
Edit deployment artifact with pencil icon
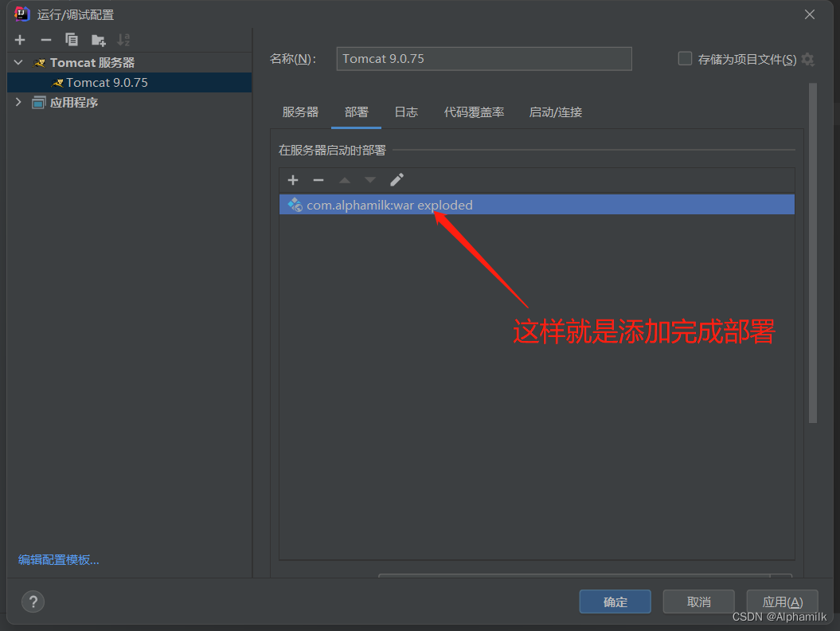tap(397, 179)
